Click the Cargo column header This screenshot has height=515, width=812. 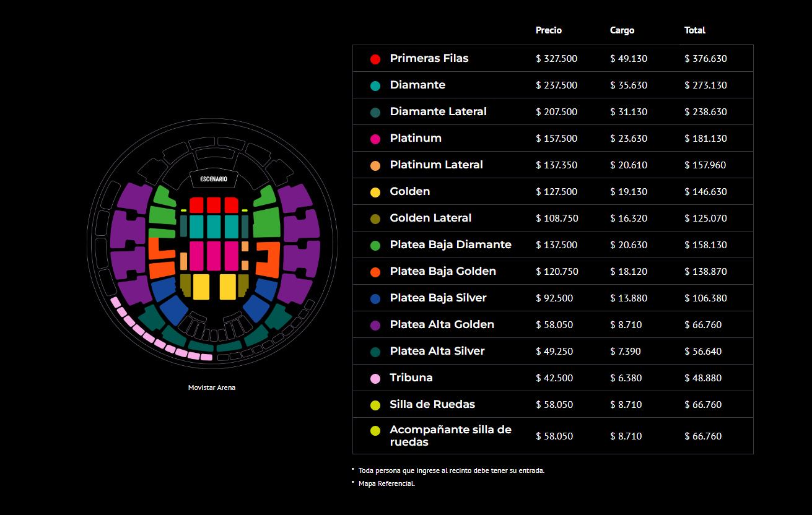622,30
